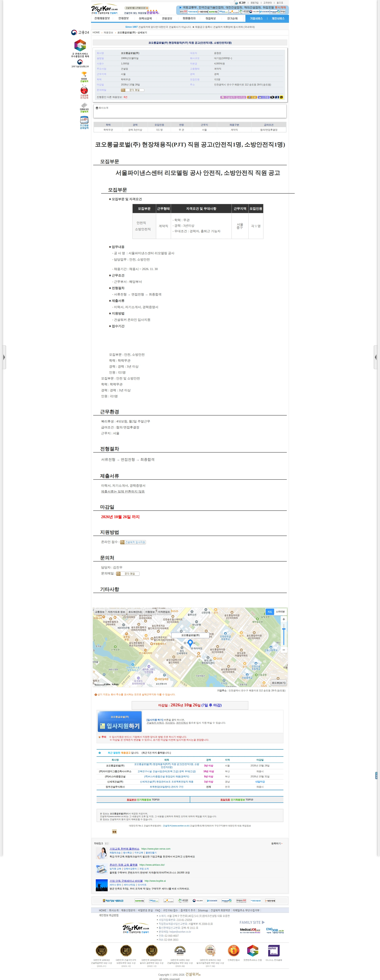Toggle 지형정보 overlay on map
The image size is (380, 980).
(150, 612)
